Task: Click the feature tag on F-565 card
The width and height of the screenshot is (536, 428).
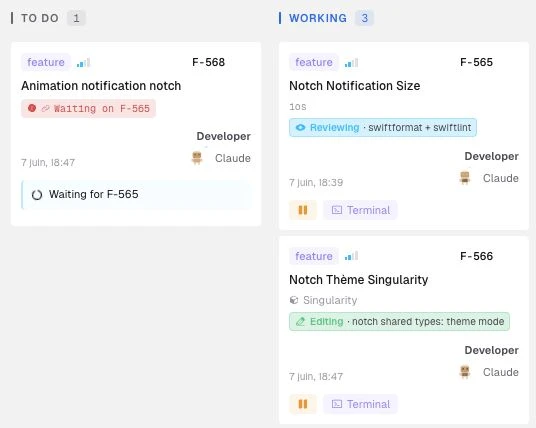Action: point(314,62)
